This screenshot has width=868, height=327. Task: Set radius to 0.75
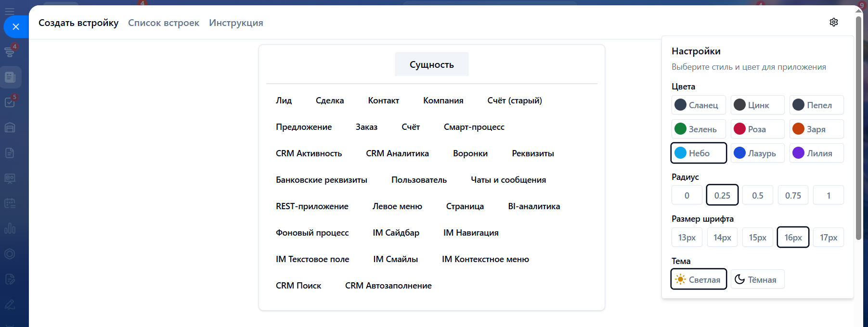(793, 195)
